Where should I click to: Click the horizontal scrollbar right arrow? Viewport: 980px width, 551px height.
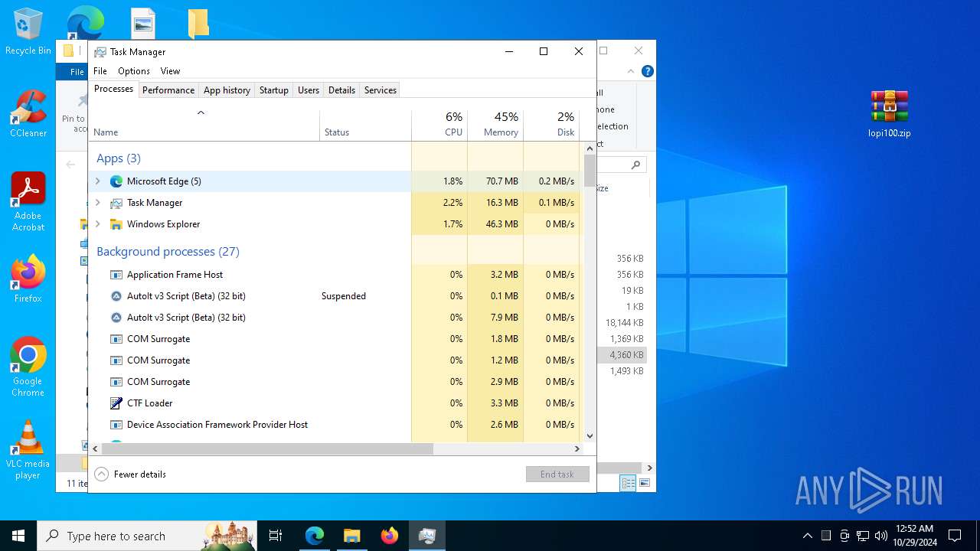577,449
